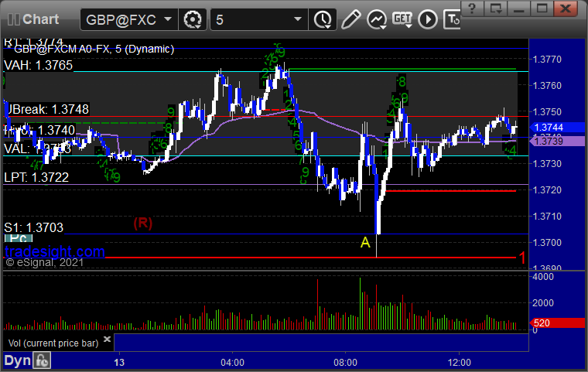Click the 13 date axis label

coord(119,363)
